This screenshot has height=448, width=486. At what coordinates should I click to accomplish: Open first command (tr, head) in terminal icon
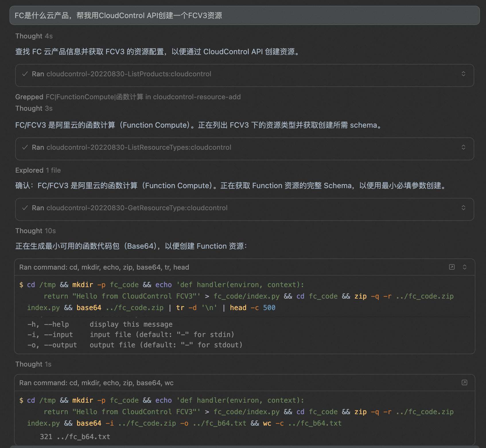coord(452,267)
